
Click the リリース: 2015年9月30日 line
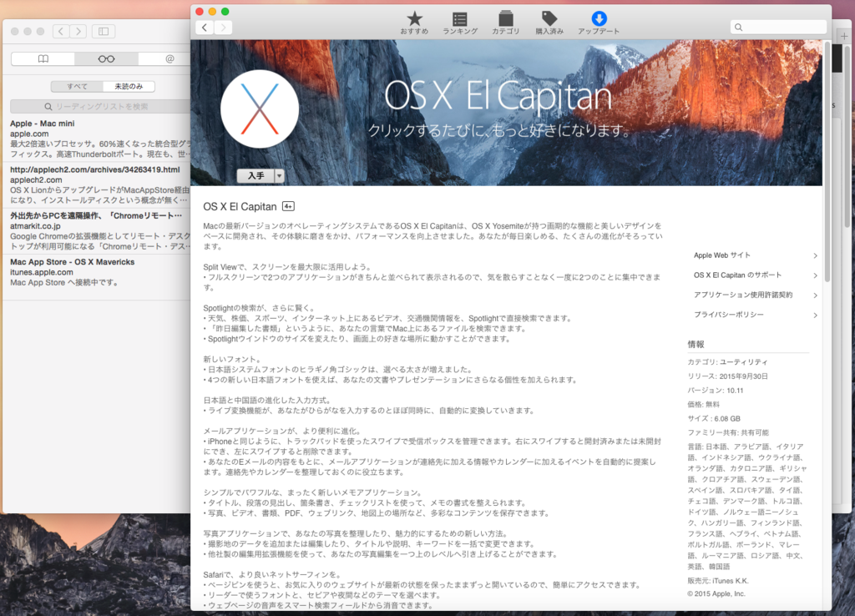[x=728, y=376]
